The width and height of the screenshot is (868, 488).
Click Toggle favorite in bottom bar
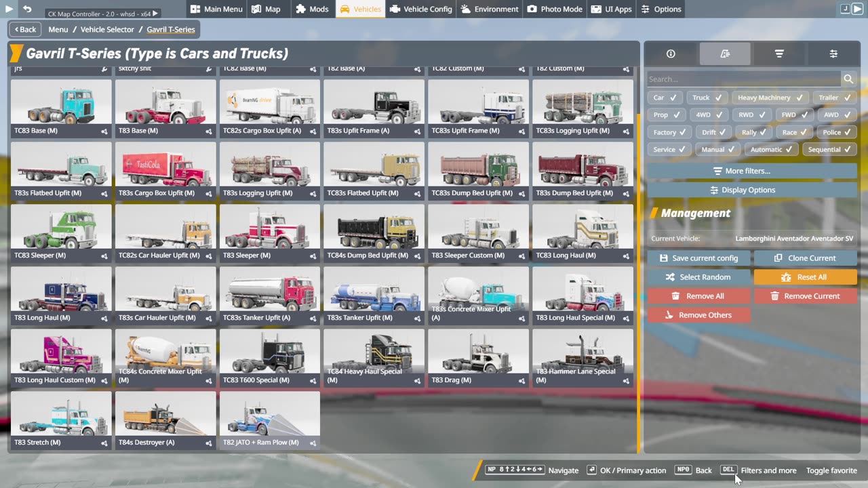(831, 470)
